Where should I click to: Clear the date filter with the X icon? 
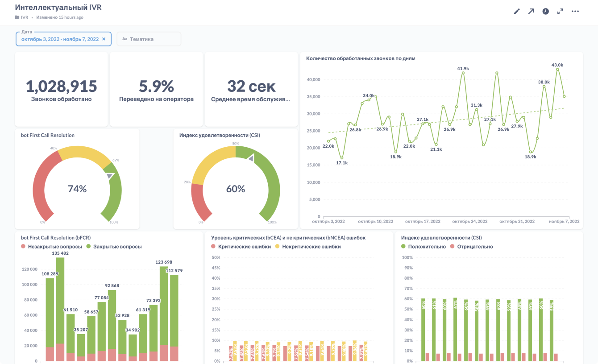click(x=104, y=39)
